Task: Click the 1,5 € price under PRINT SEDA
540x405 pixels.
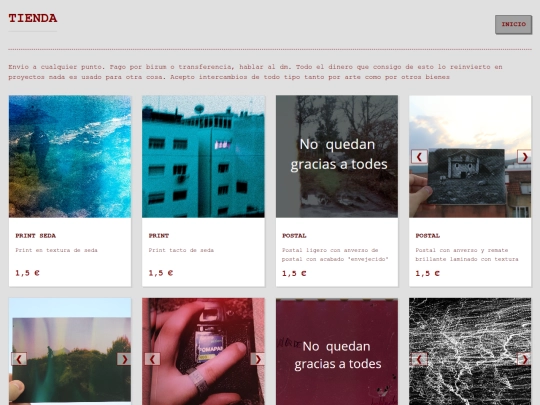Action: [x=27, y=273]
